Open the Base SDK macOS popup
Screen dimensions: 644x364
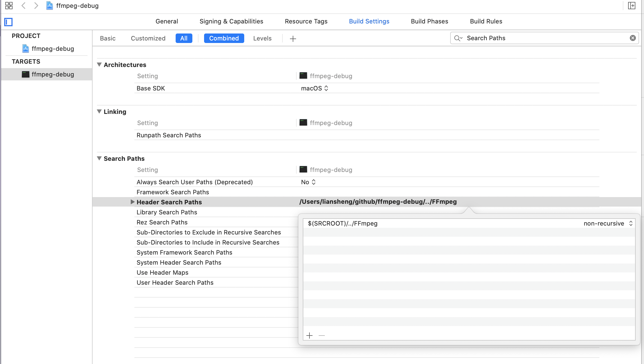pyautogui.click(x=314, y=88)
